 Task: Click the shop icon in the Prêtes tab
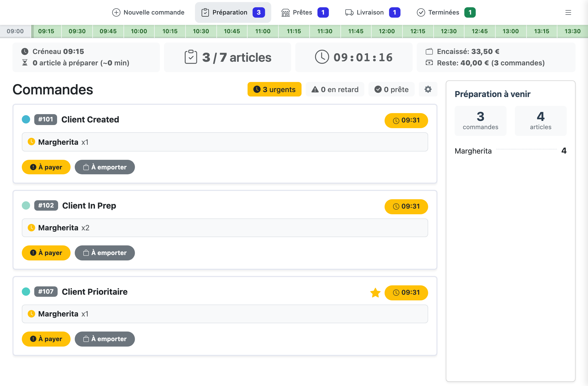(x=285, y=12)
